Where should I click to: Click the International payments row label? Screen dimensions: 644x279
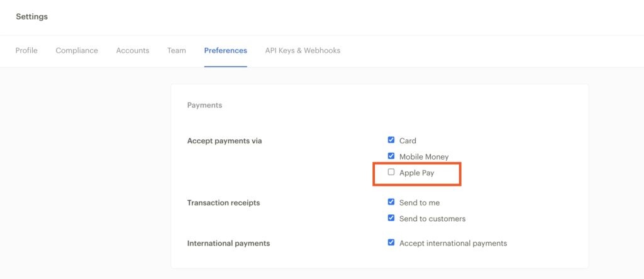[228, 243]
